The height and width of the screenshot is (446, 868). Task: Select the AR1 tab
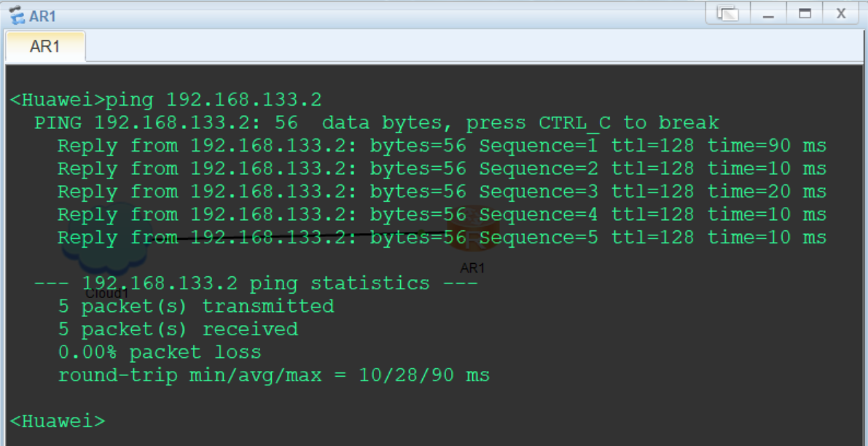coord(45,47)
